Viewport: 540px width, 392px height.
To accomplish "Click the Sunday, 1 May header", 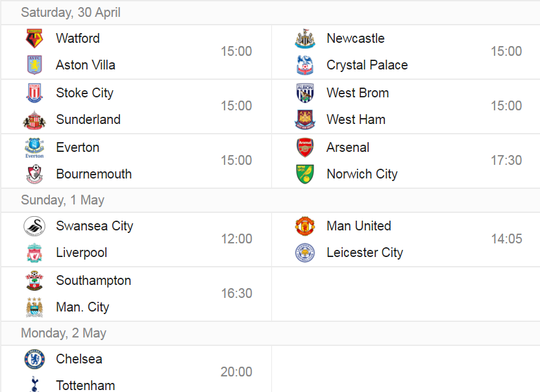I will 63,200.
